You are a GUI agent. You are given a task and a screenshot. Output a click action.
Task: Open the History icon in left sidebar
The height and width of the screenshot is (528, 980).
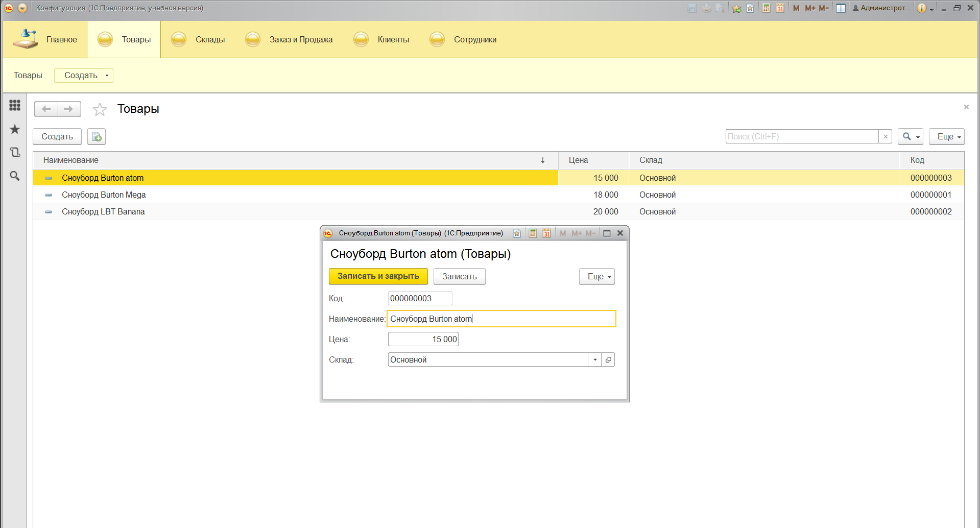point(15,152)
